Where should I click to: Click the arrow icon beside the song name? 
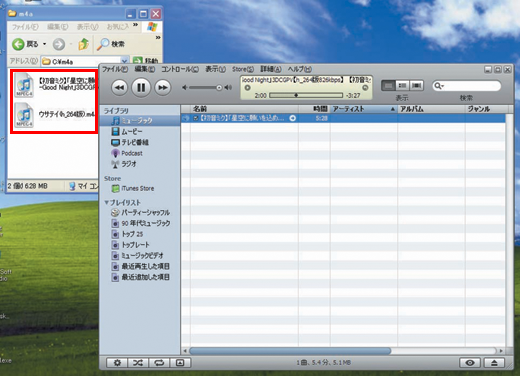(292, 118)
